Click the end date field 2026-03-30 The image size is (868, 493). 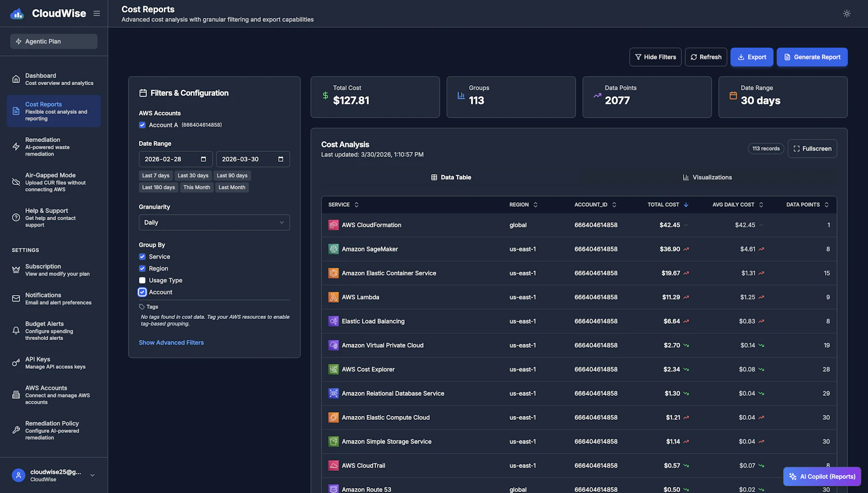(253, 159)
